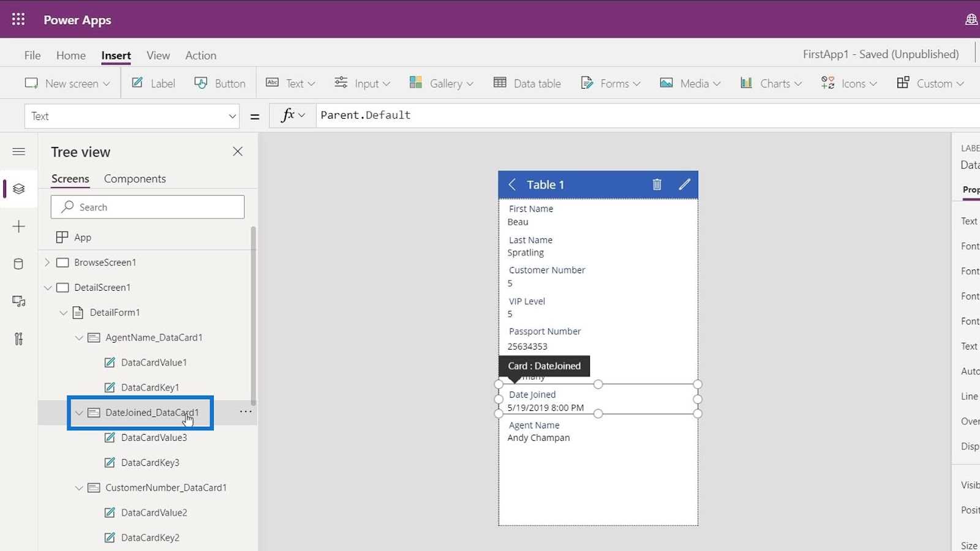Screen dimensions: 980x551
Task: Open the Gallery dropdown
Action: 441,83
